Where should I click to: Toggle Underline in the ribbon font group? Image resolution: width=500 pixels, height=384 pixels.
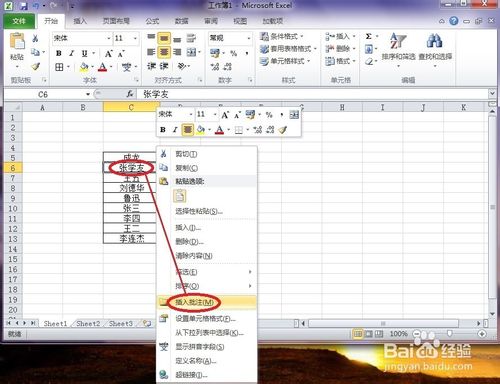click(85, 53)
